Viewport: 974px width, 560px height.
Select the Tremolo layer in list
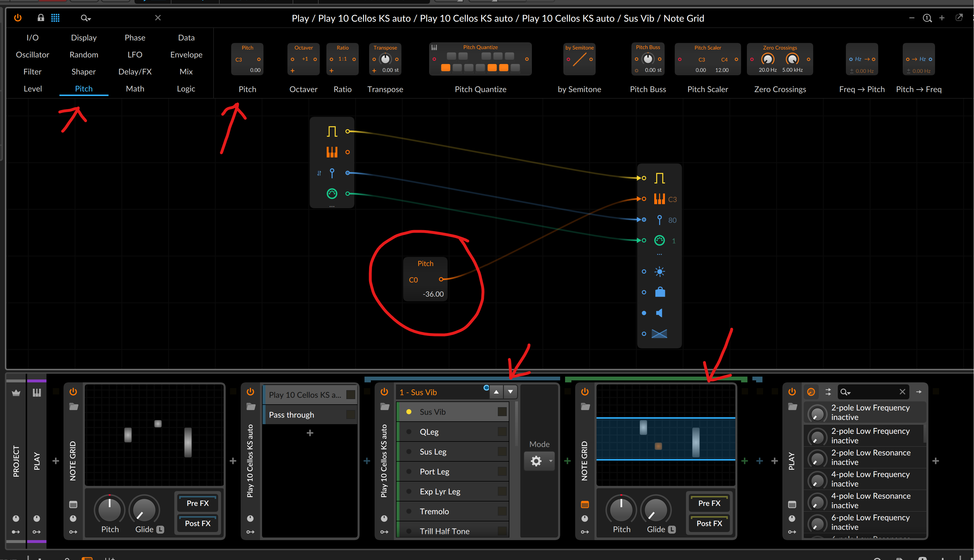click(434, 511)
